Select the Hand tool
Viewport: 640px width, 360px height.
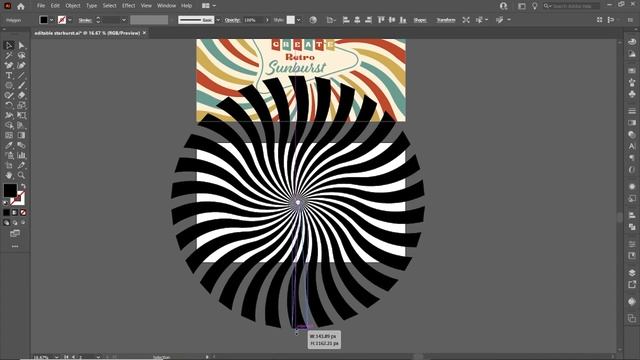tap(9, 175)
